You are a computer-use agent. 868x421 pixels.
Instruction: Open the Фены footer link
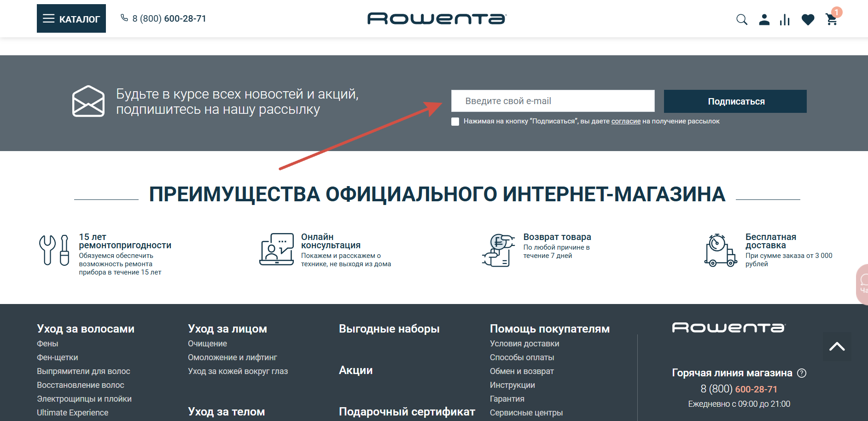(x=47, y=344)
